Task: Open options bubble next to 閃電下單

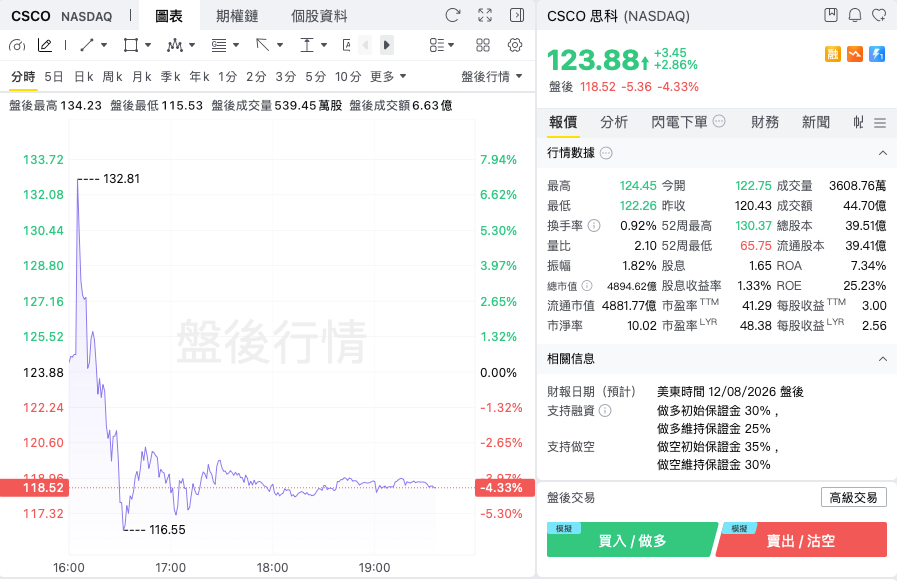Action: 720,121
